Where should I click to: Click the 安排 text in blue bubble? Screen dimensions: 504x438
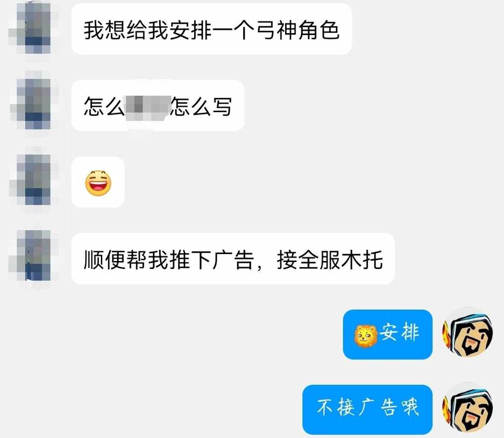click(399, 333)
